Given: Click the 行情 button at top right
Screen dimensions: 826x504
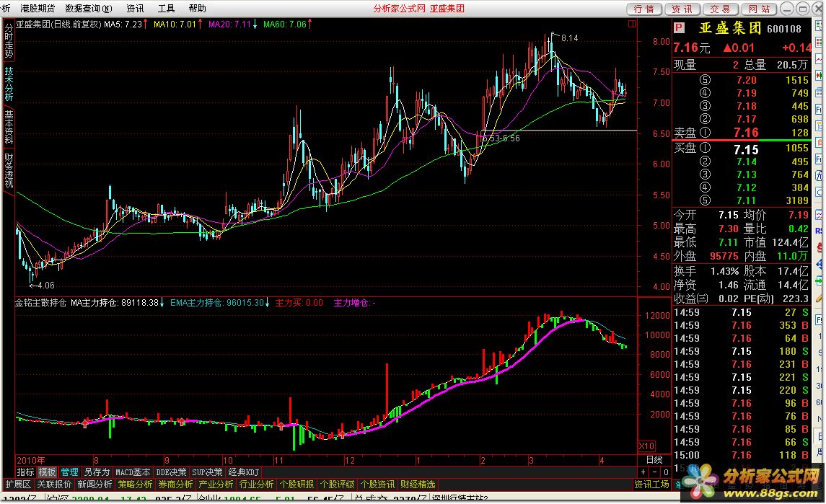Looking at the screenshot, I should (644, 9).
